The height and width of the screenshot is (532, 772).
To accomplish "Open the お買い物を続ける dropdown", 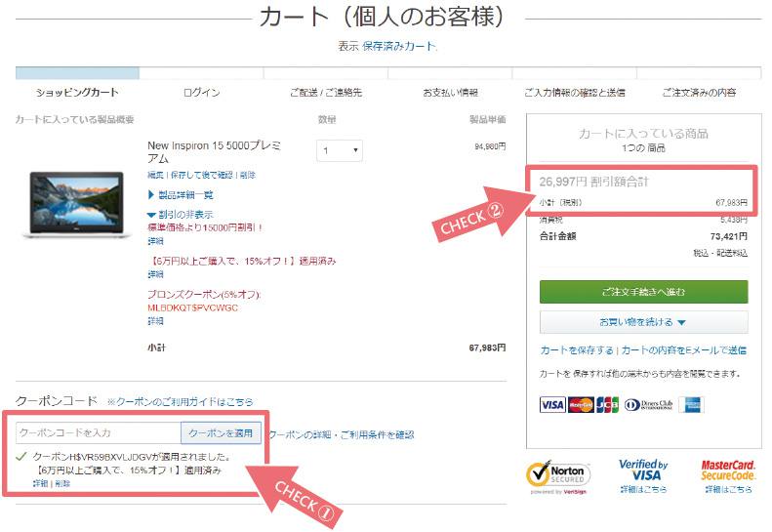I will [x=643, y=322].
